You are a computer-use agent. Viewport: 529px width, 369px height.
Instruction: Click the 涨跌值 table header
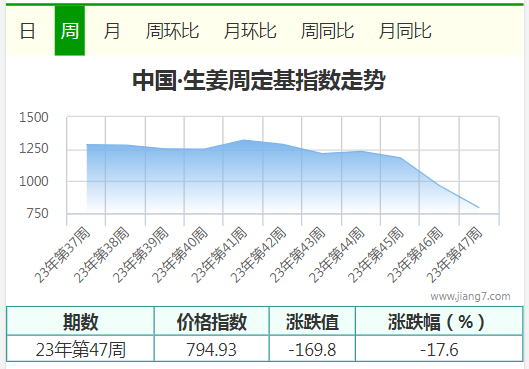[x=312, y=322]
